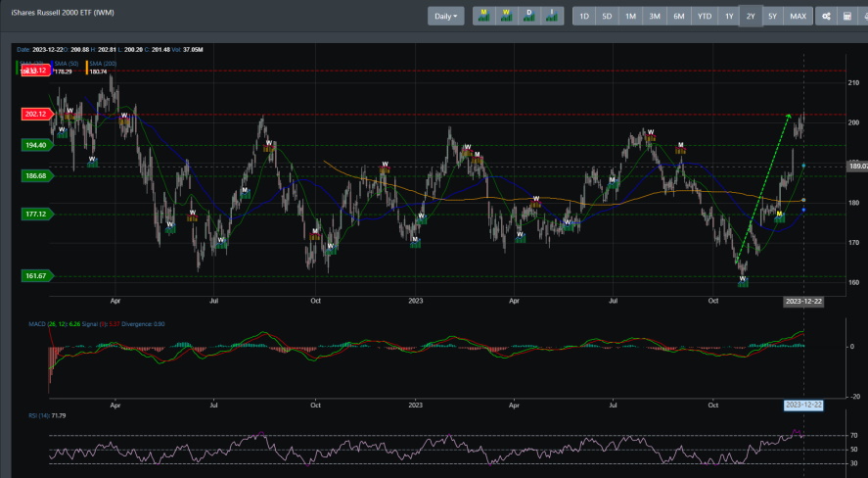Click the M marker near August 2023 peak
This screenshot has height=478, width=868.
click(x=681, y=148)
